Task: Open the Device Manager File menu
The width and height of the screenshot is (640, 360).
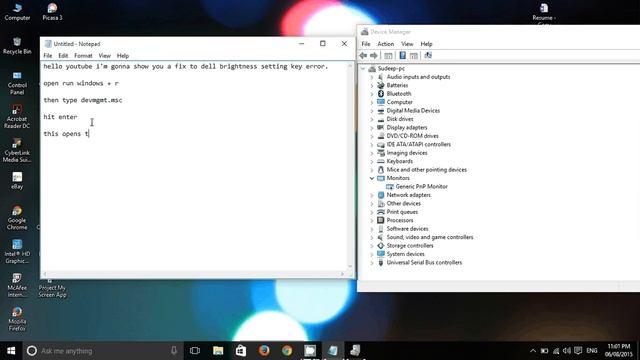Action: pyautogui.click(x=366, y=44)
